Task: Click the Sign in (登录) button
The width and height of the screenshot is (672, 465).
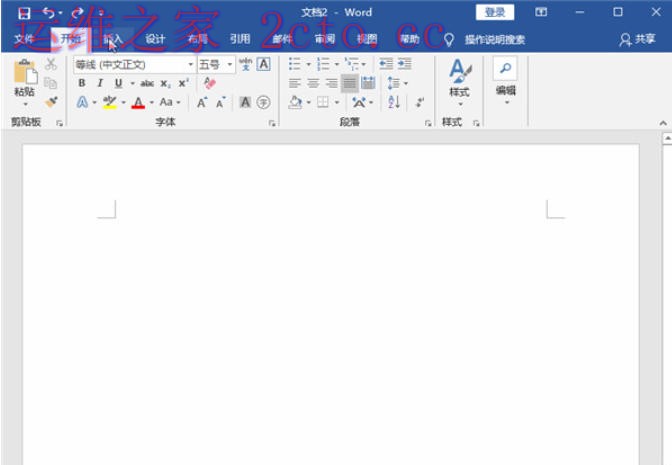Action: pos(495,12)
